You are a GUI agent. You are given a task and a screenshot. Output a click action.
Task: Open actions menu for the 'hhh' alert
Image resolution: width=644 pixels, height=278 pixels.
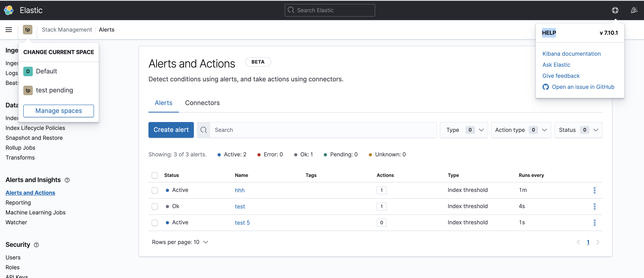coord(595,190)
